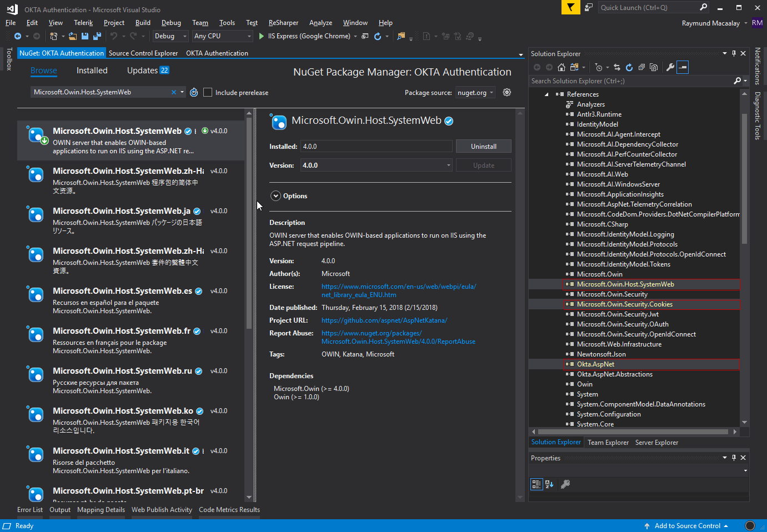
Task: Open the Build menu
Action: tap(143, 23)
